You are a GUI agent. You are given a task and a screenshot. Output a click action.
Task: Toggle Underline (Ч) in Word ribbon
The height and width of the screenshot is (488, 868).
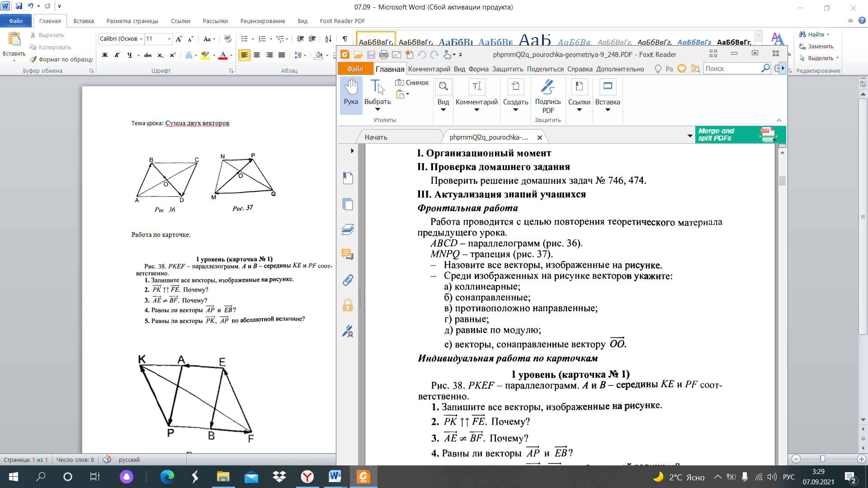[x=130, y=55]
